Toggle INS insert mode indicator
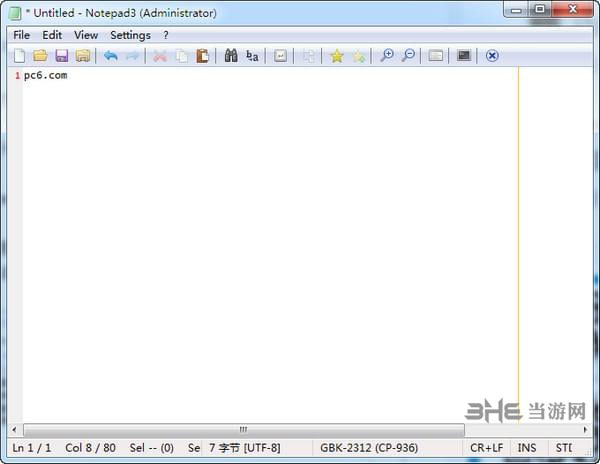Screen dimensions: 600x464 527,448
